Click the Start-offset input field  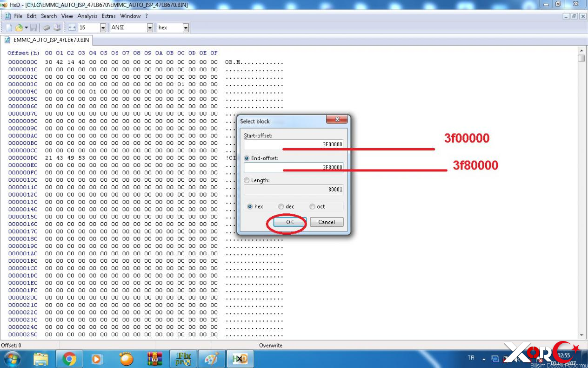294,144
